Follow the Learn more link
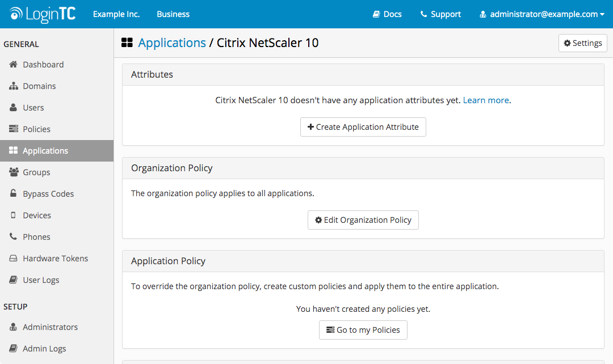 486,100
